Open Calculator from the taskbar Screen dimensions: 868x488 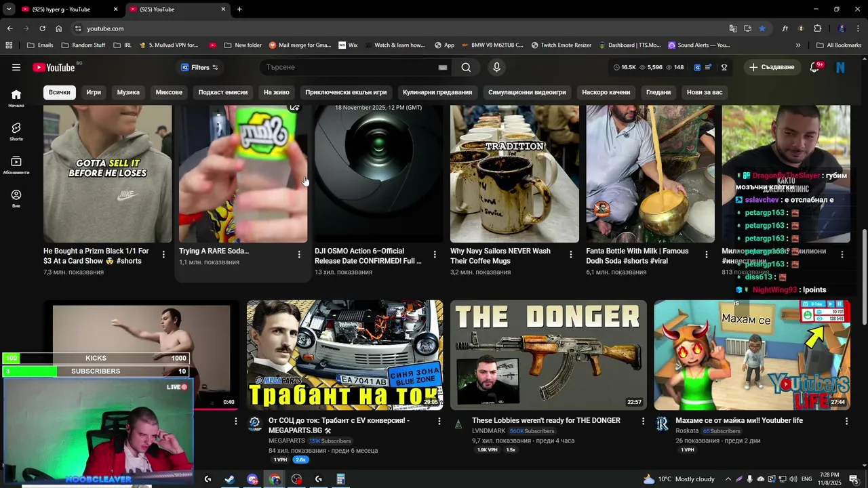point(341,479)
